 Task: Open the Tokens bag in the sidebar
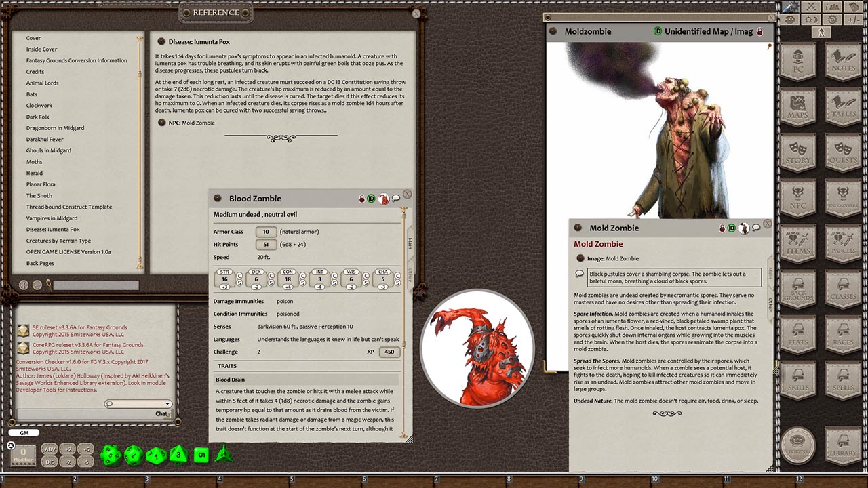point(800,446)
